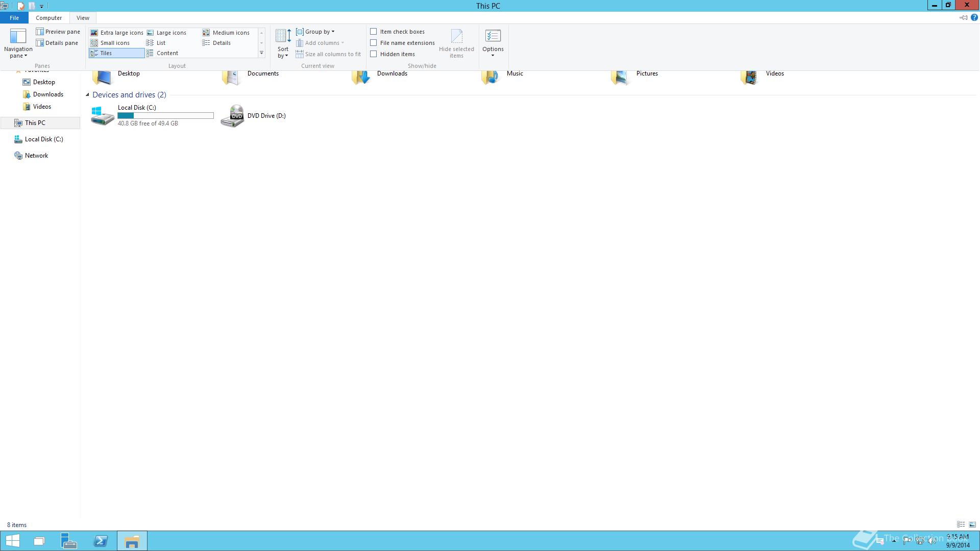The image size is (980, 551).
Task: Click the '8 items' status bar text
Action: click(x=17, y=525)
